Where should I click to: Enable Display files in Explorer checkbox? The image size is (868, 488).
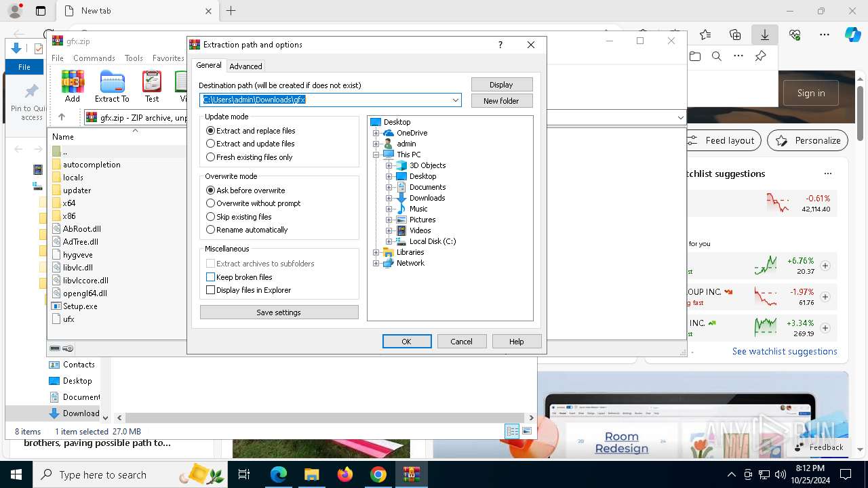[x=210, y=290]
